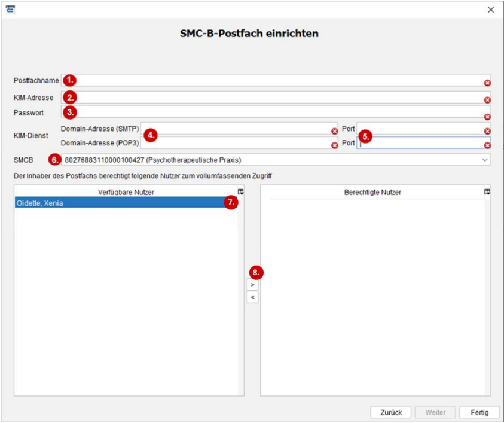Open column options icon of Verfügbare Nutzer

point(241,191)
